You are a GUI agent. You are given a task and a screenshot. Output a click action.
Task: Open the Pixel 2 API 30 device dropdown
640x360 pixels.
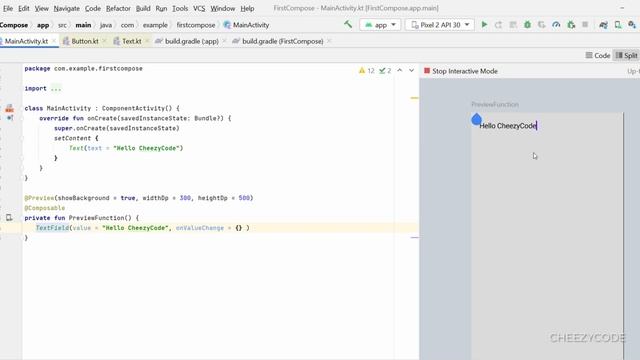[x=440, y=25]
